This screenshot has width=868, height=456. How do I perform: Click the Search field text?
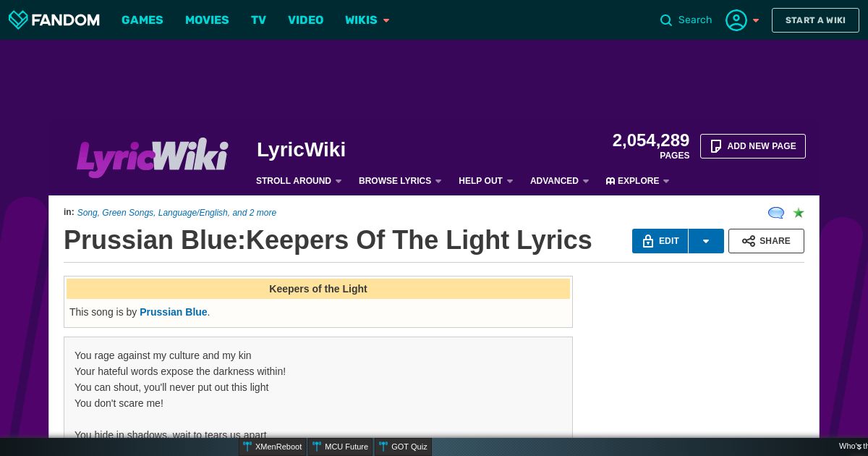tap(695, 20)
